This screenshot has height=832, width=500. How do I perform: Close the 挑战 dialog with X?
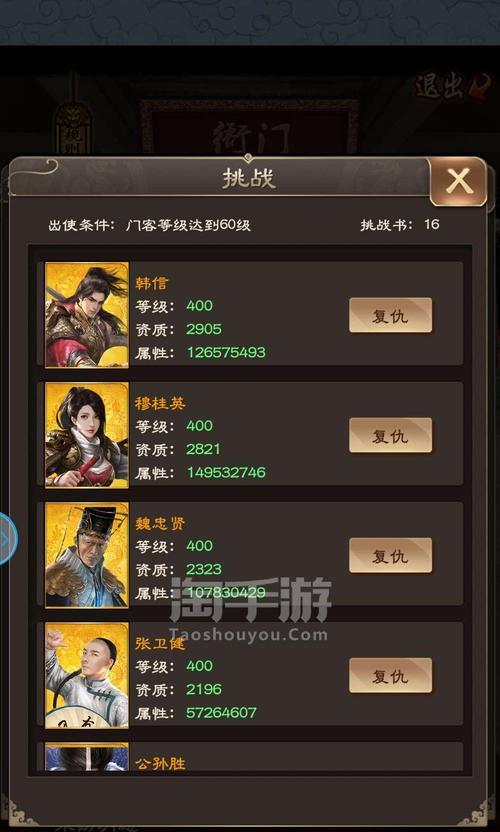pos(458,182)
